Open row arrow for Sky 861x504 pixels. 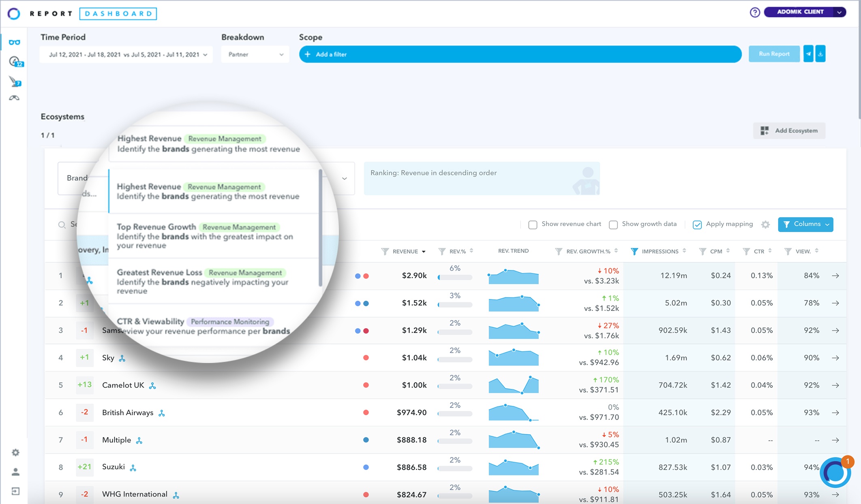835,358
